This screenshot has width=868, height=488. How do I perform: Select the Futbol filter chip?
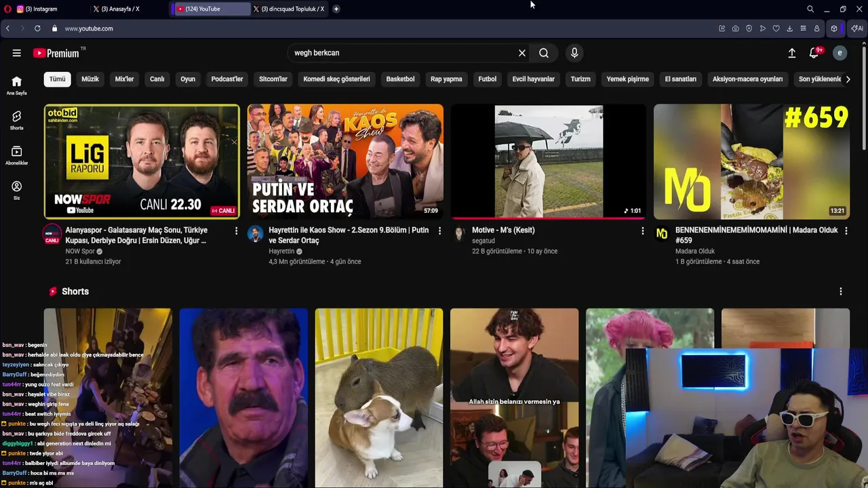[488, 79]
